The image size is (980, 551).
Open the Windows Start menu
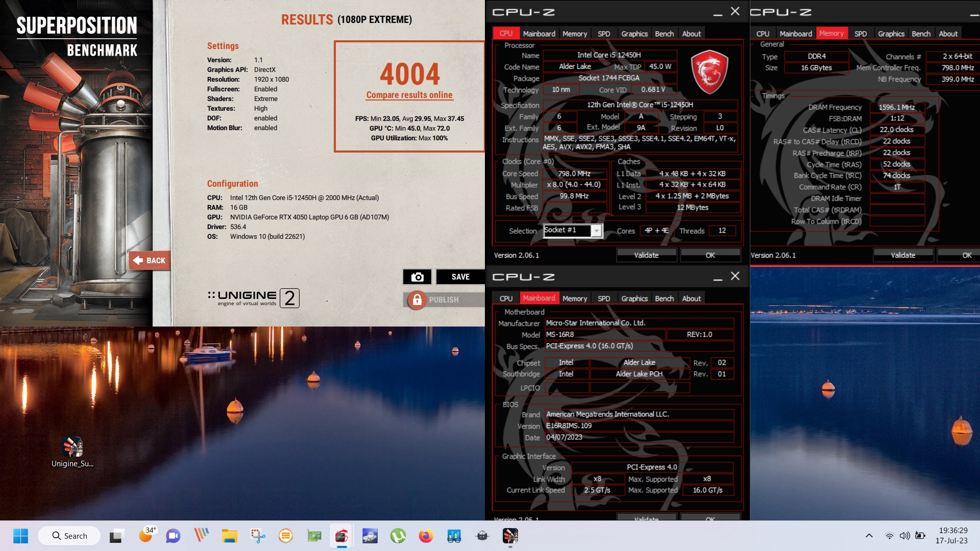(20, 536)
